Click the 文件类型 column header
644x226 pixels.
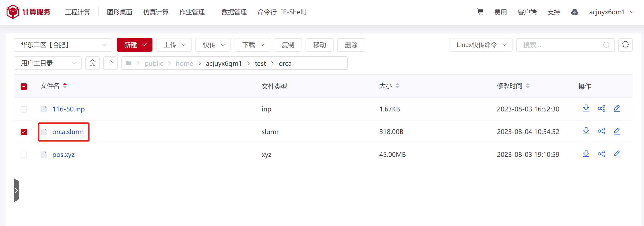click(274, 86)
